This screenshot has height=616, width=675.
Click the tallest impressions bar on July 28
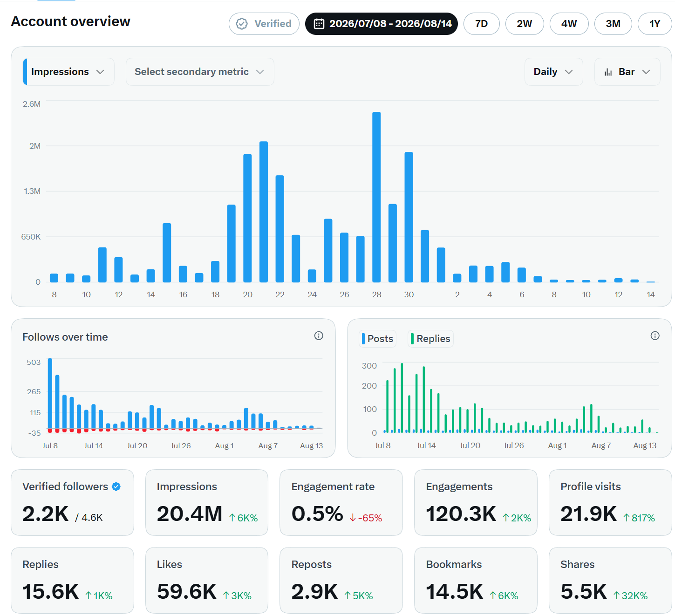coord(376,197)
